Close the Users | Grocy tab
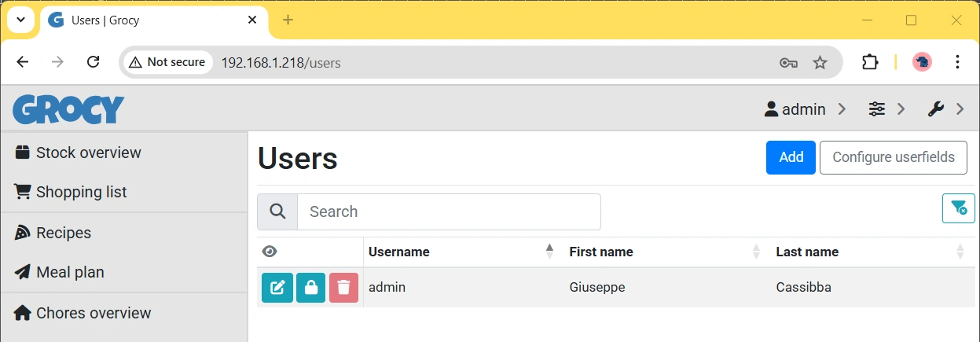980x342 pixels. 251,20
